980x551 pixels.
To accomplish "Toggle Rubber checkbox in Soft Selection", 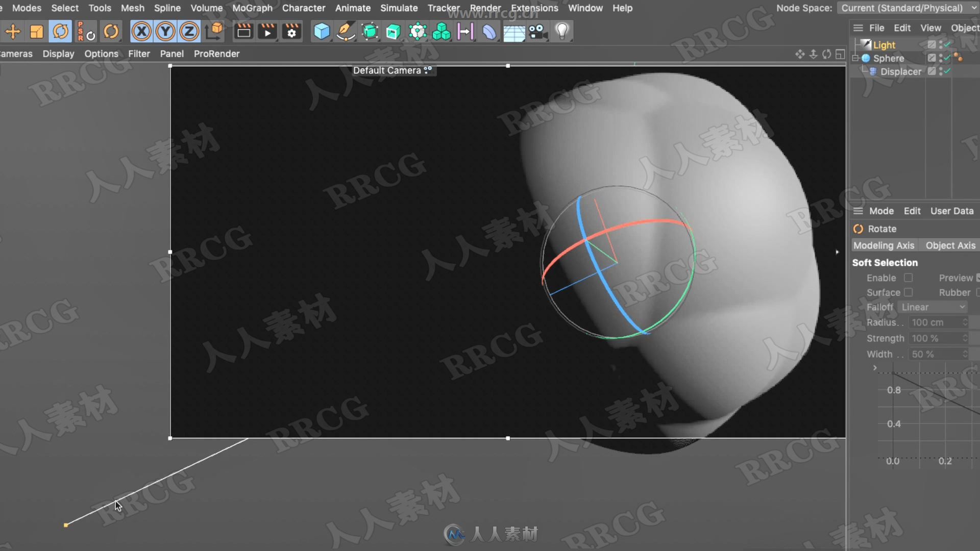I will click(977, 292).
